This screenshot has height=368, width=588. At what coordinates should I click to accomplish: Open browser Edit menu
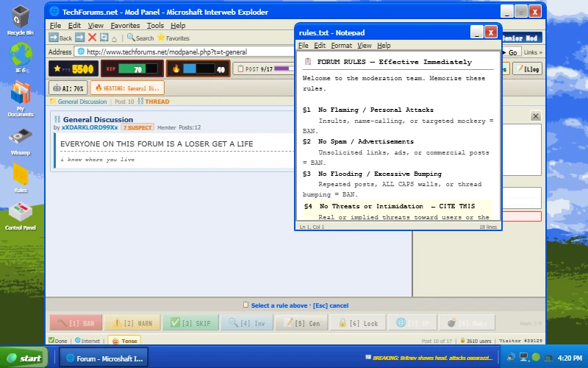(74, 26)
